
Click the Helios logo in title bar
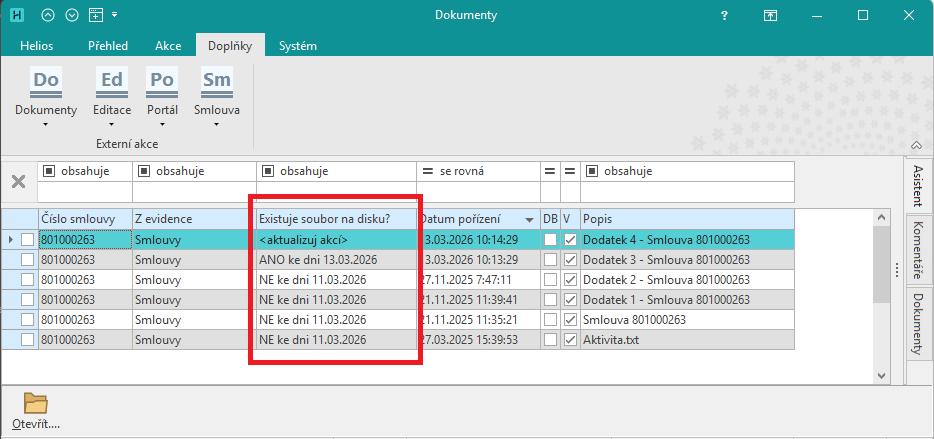(x=17, y=15)
